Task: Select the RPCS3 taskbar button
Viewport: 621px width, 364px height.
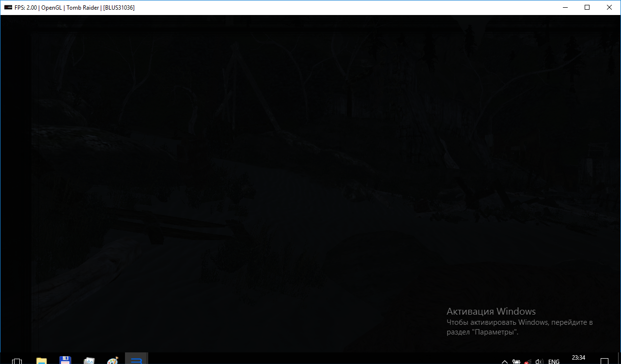Action: click(x=137, y=359)
